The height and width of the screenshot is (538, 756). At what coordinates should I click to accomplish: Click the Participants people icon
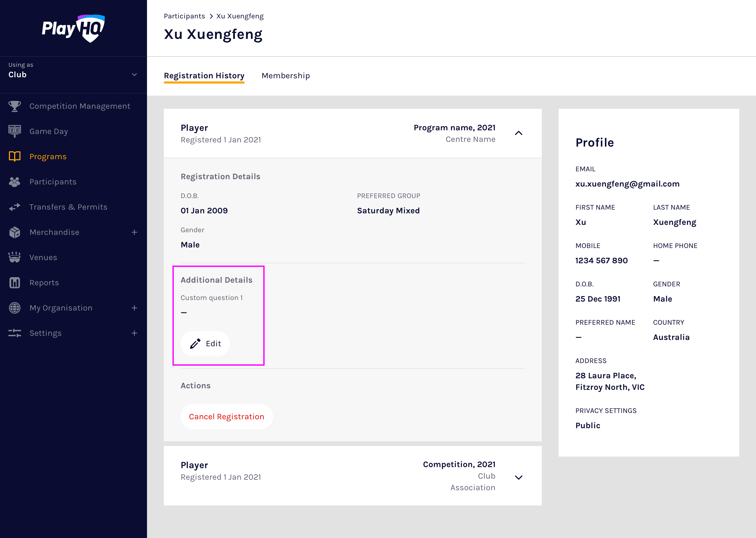pyautogui.click(x=14, y=182)
